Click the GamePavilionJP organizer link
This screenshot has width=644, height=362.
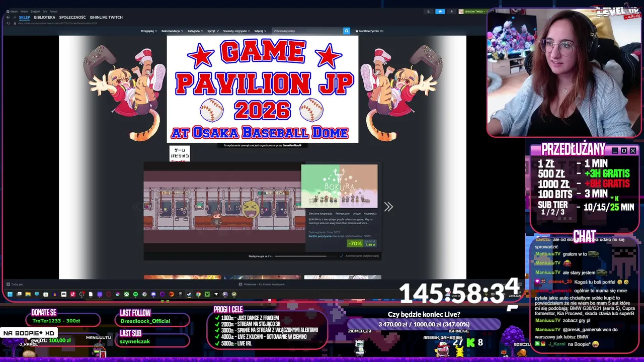pyautogui.click(x=292, y=145)
